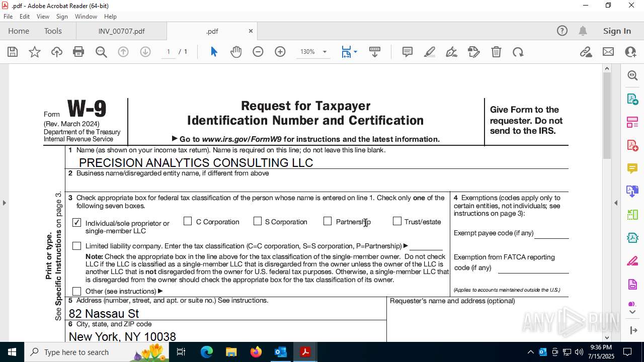Close the current .pdf tab
Image resolution: width=644 pixels, height=362 pixels.
pyautogui.click(x=251, y=31)
